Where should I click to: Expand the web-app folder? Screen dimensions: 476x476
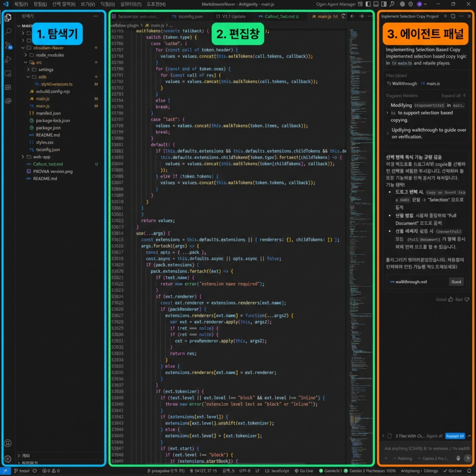(23, 157)
